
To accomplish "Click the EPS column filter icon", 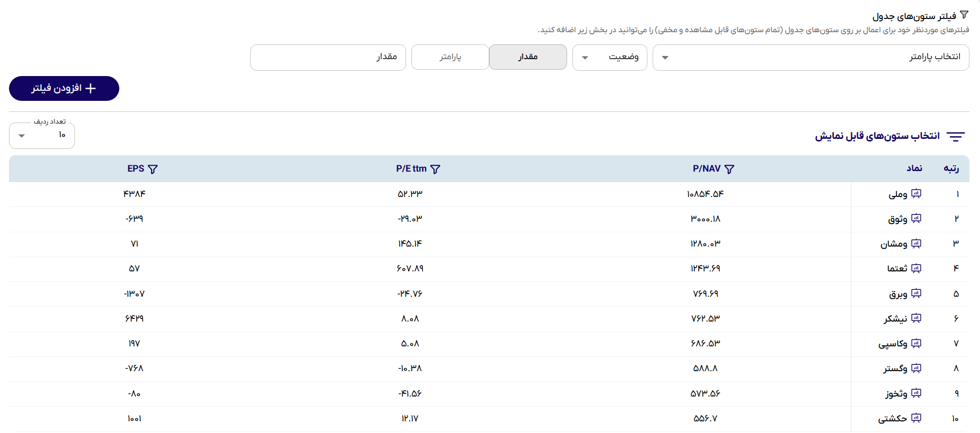I will pos(153,169).
